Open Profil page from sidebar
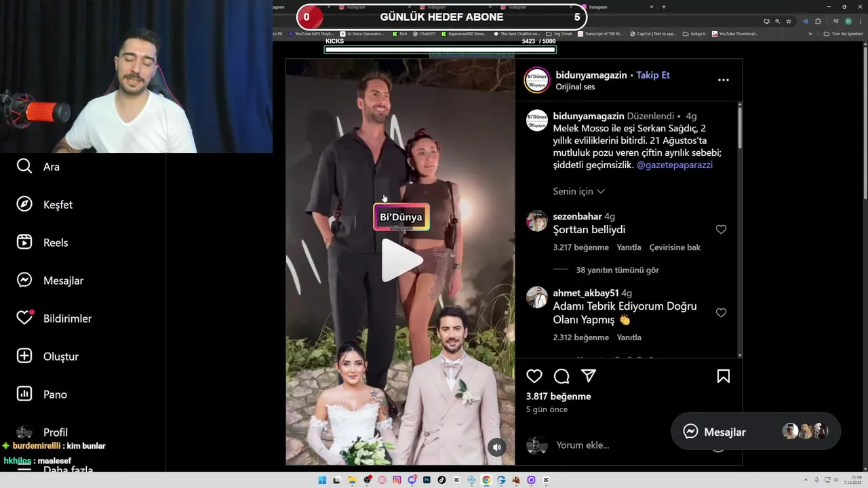The image size is (868, 488). (x=42, y=432)
